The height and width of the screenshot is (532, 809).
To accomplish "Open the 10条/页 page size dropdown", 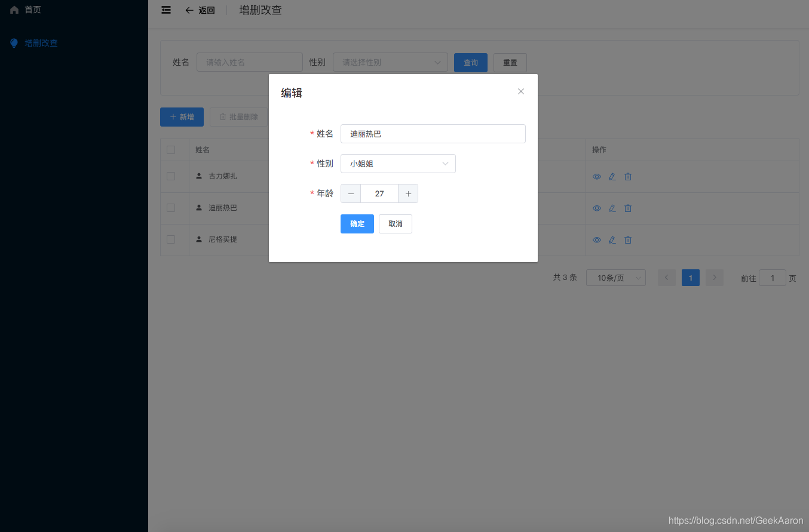I will pyautogui.click(x=616, y=278).
